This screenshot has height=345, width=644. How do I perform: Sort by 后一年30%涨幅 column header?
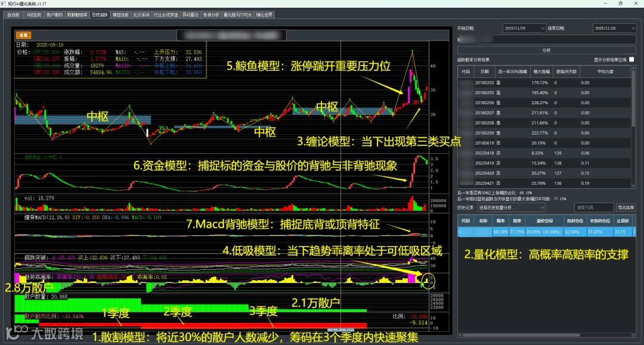pos(512,72)
